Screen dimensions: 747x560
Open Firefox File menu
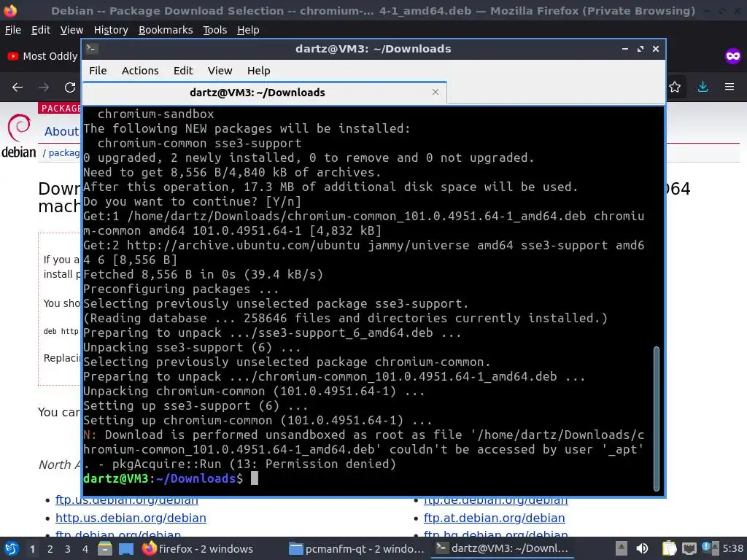[x=13, y=30]
